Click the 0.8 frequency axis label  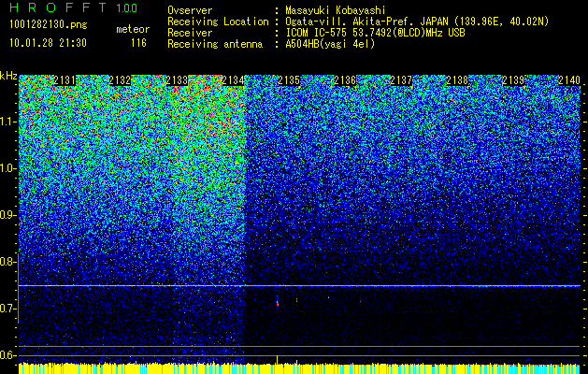pos(8,262)
